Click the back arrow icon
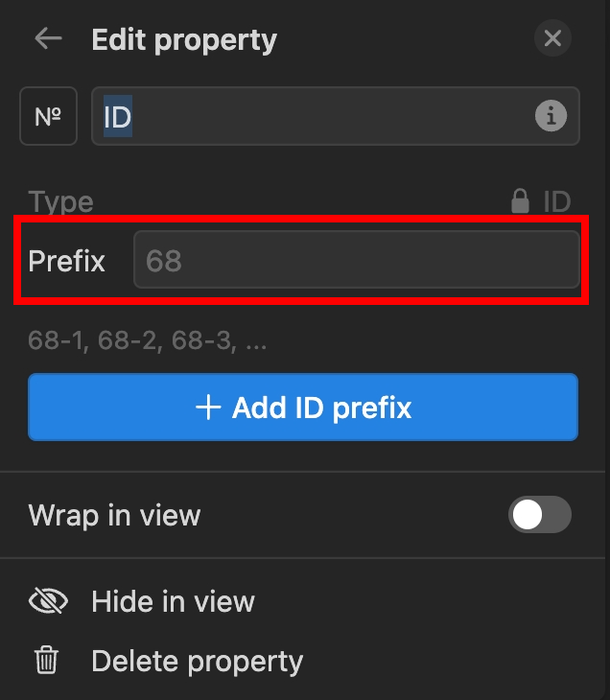Viewport: 610px width, 700px height. coord(47,39)
